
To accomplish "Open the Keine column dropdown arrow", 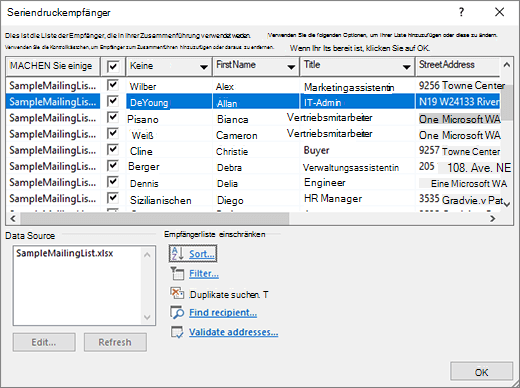I will [204, 67].
